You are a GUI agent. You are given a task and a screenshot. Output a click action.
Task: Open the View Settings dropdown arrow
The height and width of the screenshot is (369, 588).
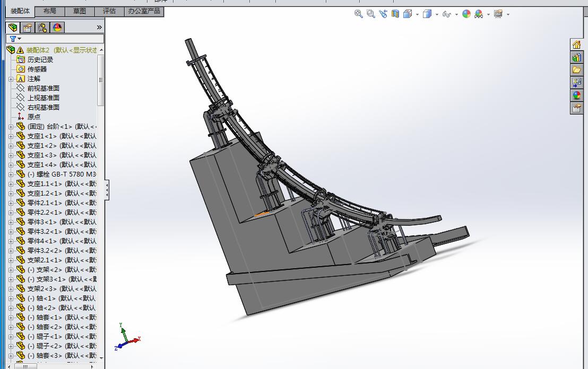[508, 15]
